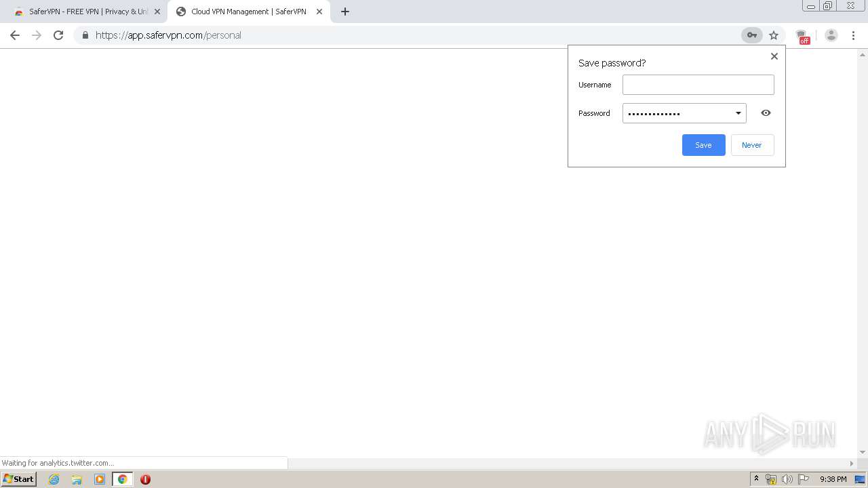Viewport: 868px width, 488px height.
Task: Expand the Password dropdown arrow
Action: pos(738,113)
